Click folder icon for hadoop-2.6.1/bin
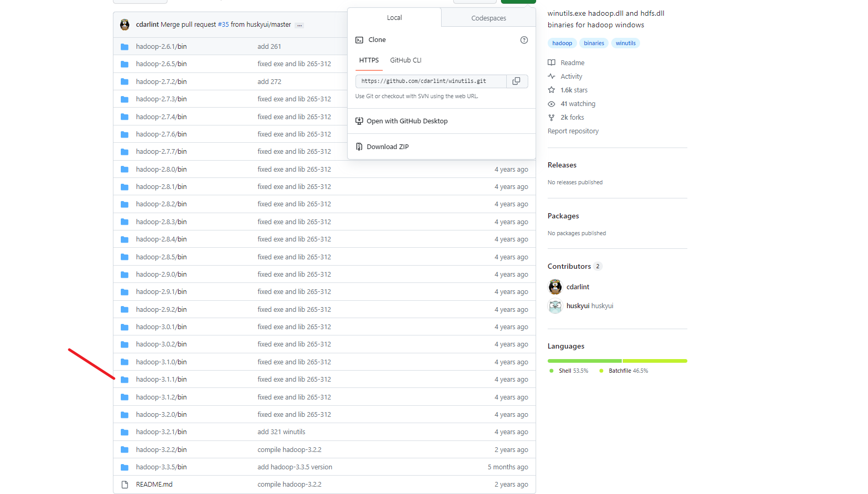The height and width of the screenshot is (494, 868). (x=124, y=47)
